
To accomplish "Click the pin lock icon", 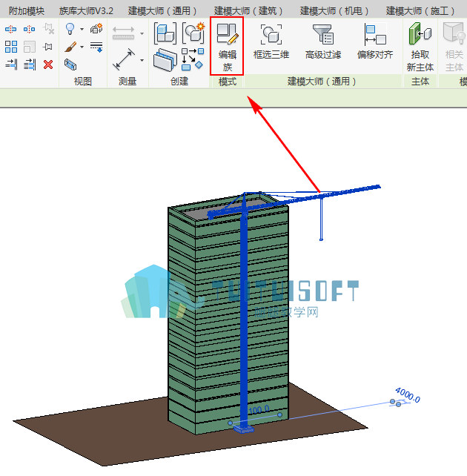I will (x=48, y=47).
